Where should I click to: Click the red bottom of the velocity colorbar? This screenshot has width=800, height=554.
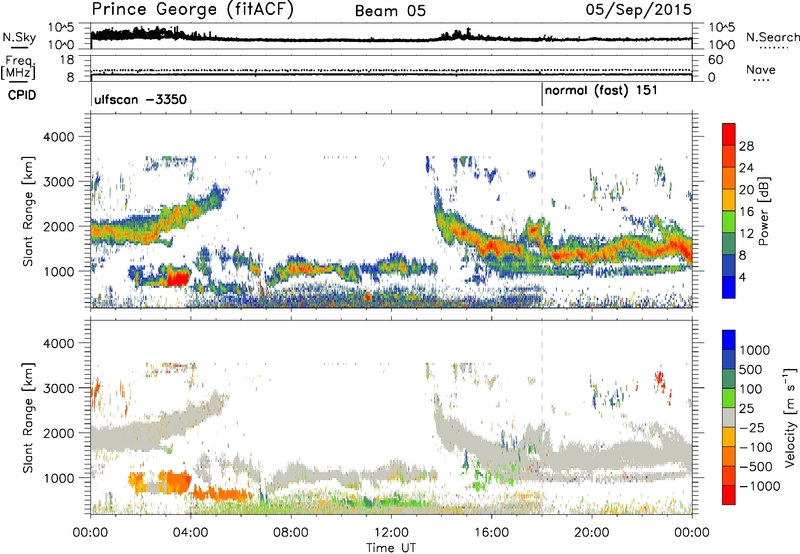tap(729, 495)
